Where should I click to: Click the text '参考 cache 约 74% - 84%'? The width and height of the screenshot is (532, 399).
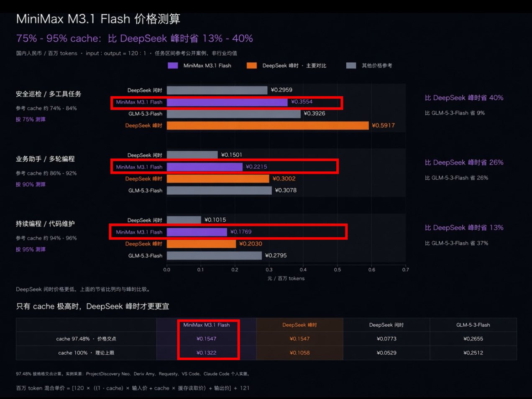pos(46,108)
